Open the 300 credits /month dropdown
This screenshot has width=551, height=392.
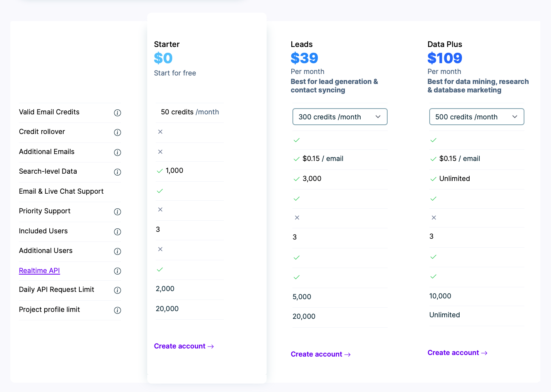click(x=339, y=117)
